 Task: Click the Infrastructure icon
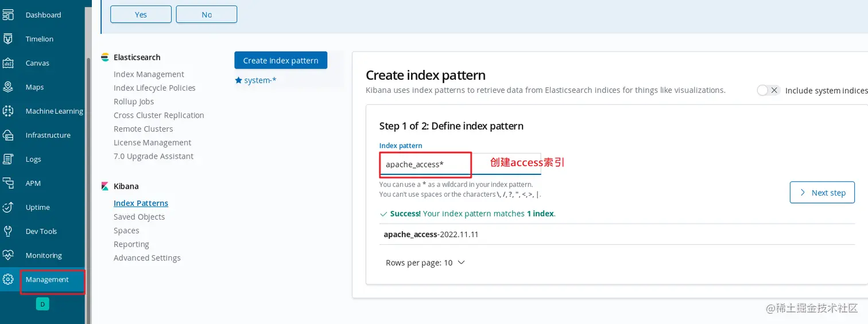point(8,135)
